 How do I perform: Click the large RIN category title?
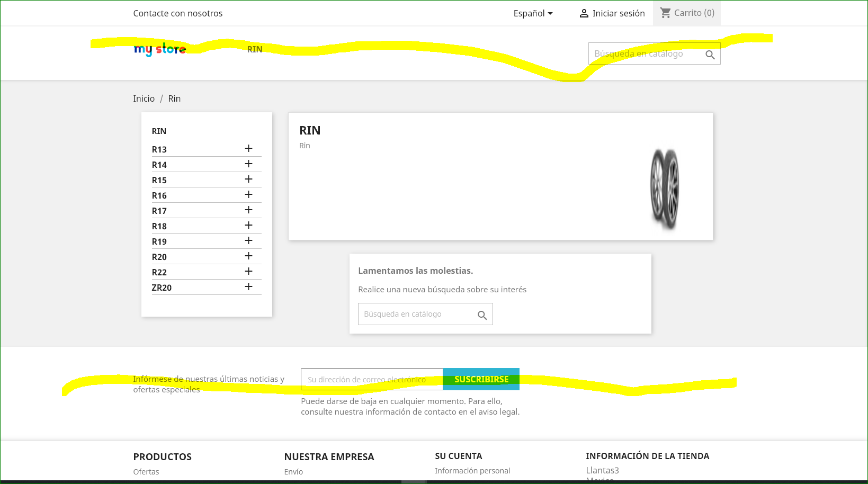(310, 130)
